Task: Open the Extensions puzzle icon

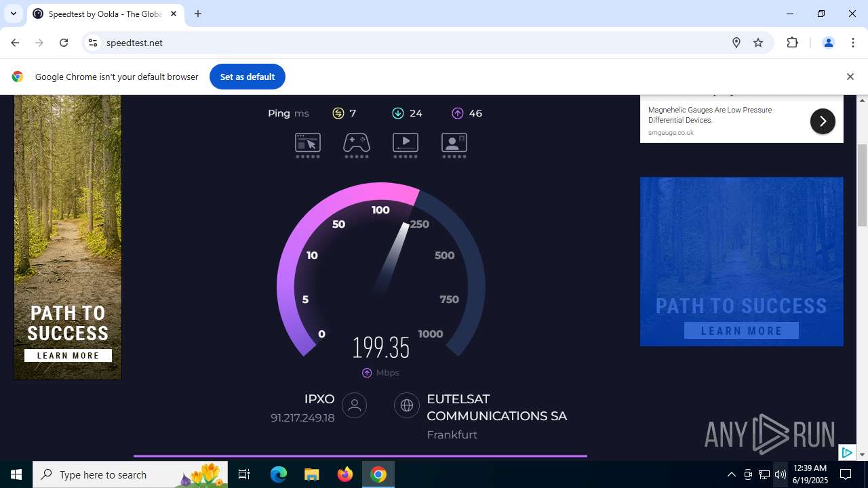Action: pyautogui.click(x=792, y=43)
